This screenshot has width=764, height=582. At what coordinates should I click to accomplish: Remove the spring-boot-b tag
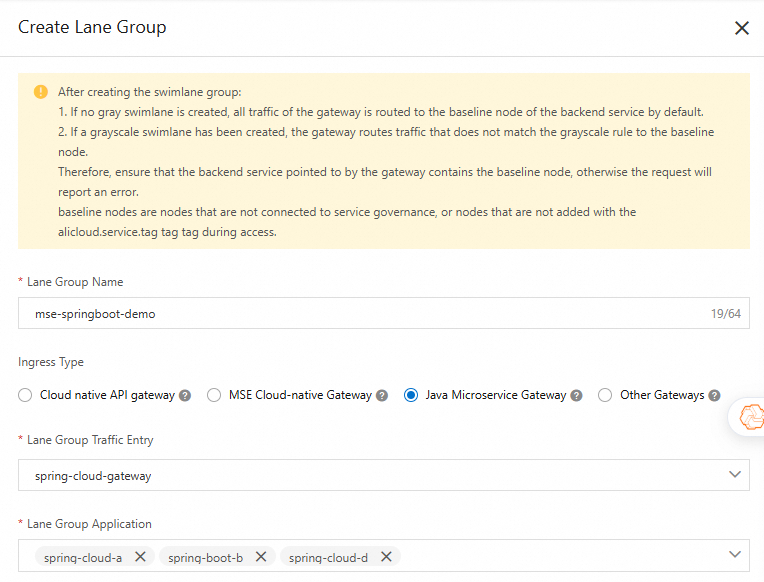[261, 557]
